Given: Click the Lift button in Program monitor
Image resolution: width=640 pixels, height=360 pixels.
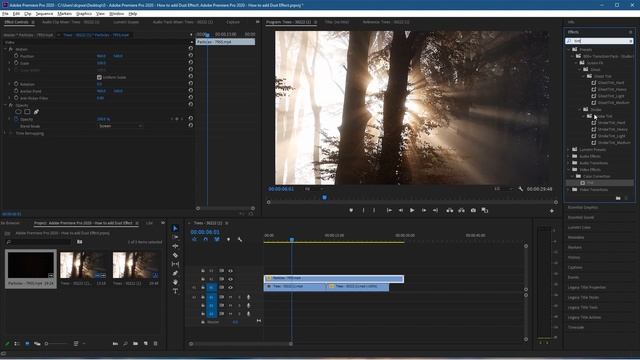Looking at the screenshot, I should click(449, 210).
